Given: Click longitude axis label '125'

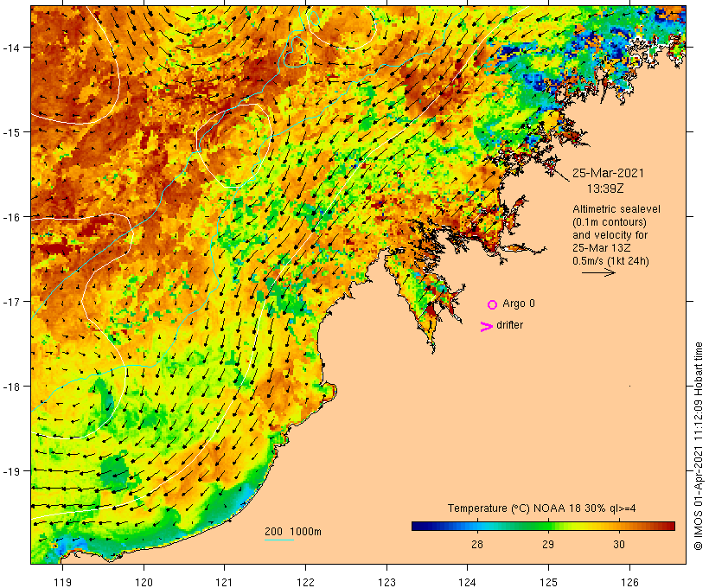Looking at the screenshot, I should (x=548, y=582).
